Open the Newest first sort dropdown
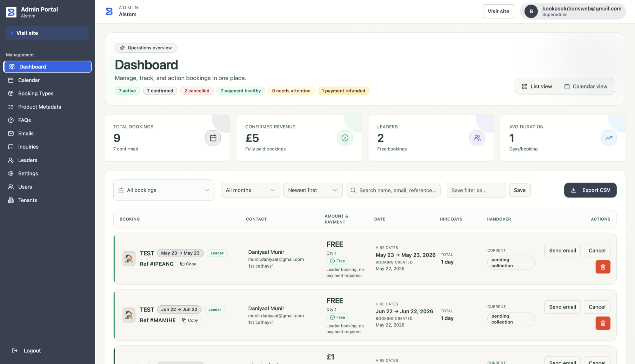Screen dimensions: 635x364 313,190
